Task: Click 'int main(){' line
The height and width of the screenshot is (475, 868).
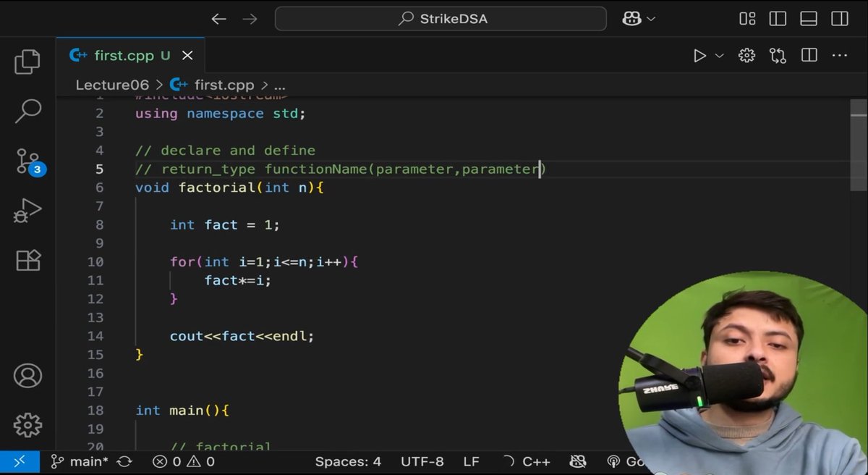Action: click(x=182, y=411)
